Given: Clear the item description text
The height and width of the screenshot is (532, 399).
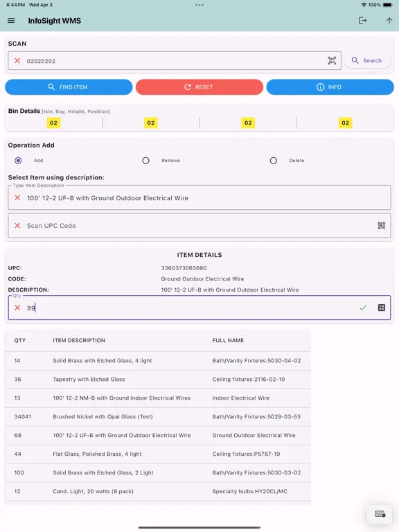Looking at the screenshot, I should [x=17, y=198].
